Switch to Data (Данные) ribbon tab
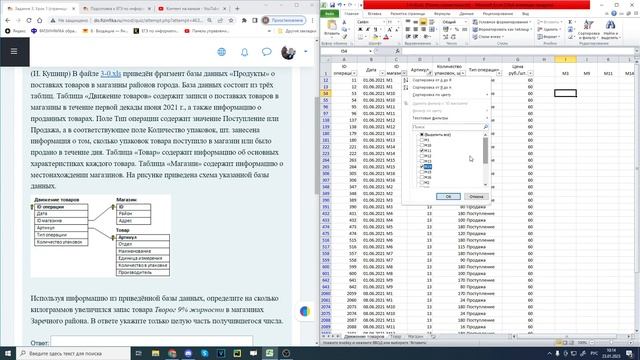This screenshot has width=640, height=360. (x=467, y=13)
